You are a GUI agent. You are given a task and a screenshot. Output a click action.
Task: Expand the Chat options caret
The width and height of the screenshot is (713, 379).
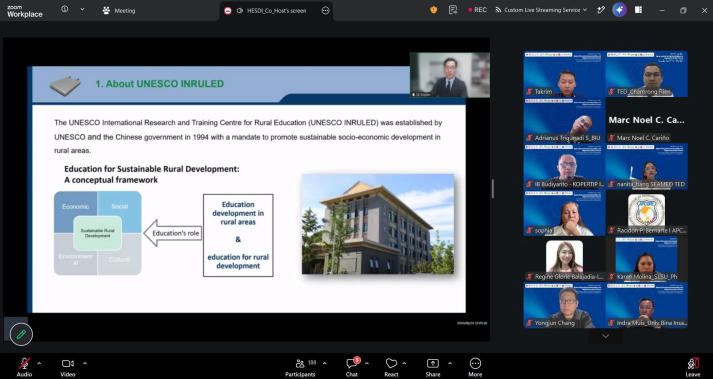click(367, 363)
